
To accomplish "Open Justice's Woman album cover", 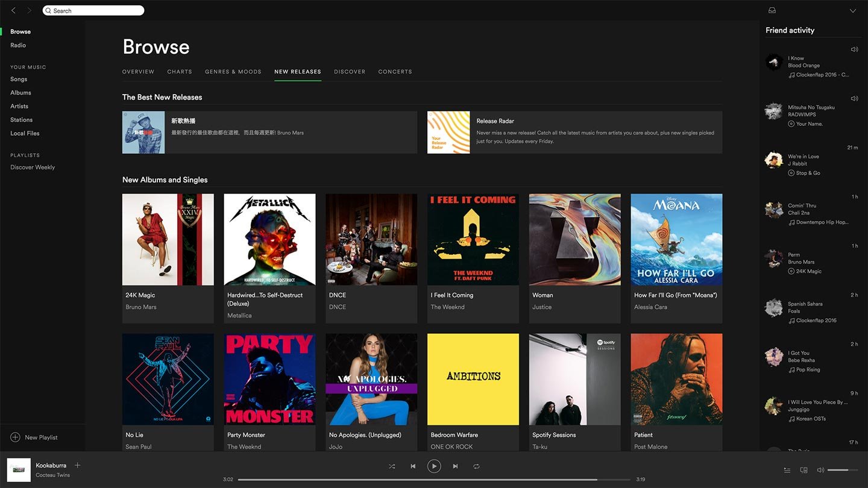I will pos(575,239).
